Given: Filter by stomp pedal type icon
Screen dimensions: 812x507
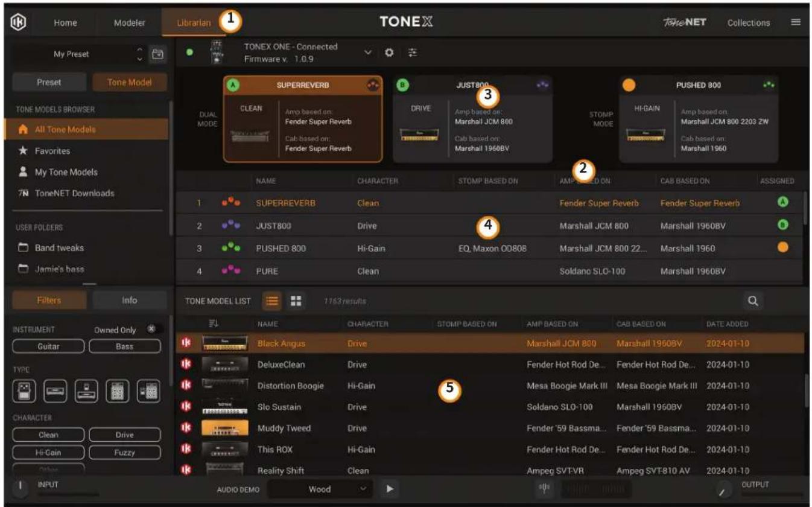Looking at the screenshot, I should click(24, 391).
